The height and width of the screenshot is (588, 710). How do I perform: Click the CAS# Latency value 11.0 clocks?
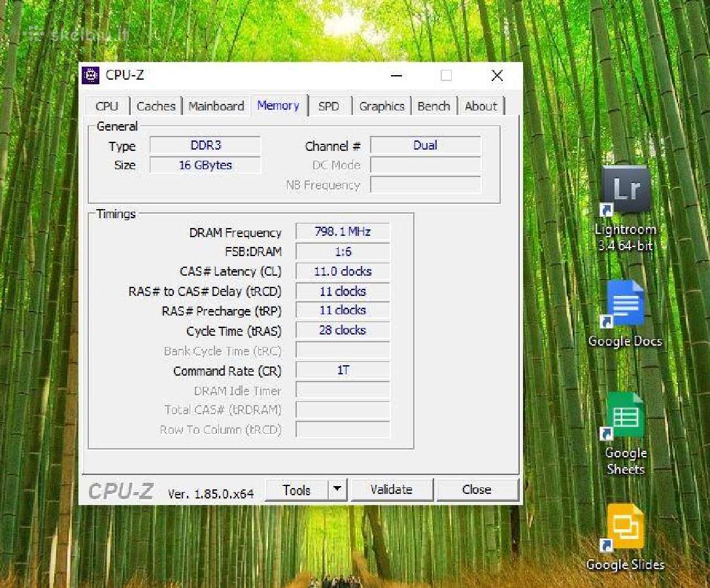click(x=343, y=272)
